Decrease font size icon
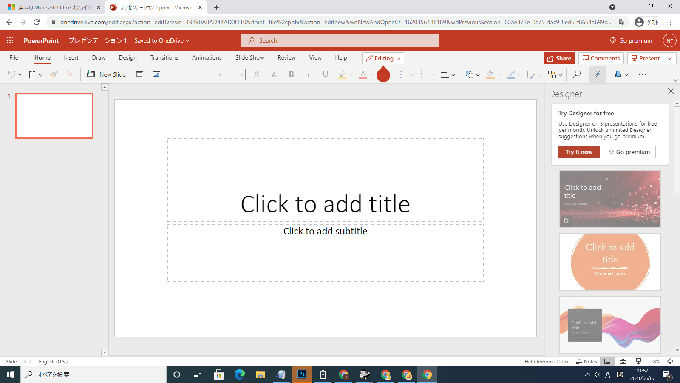This screenshot has height=383, width=680. (274, 75)
